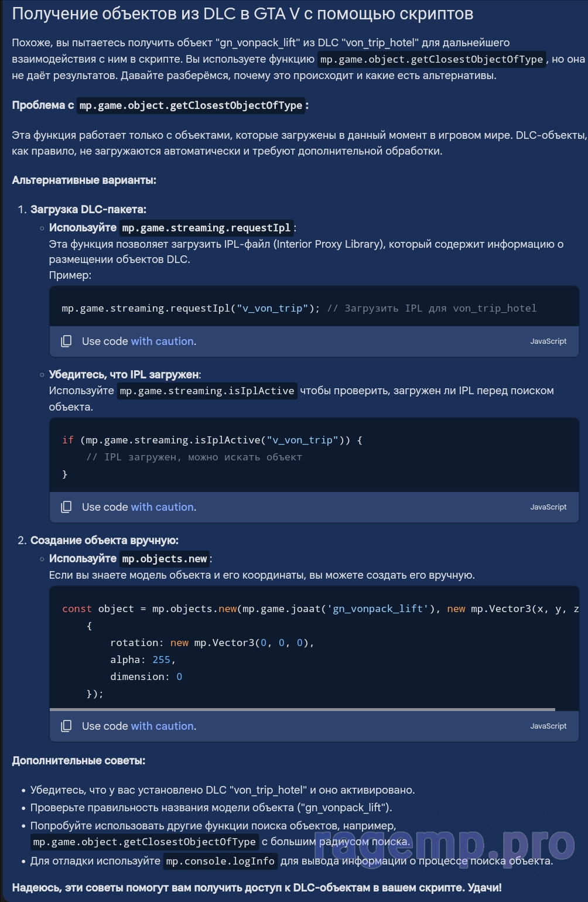The width and height of the screenshot is (588, 902).
Task: Click the ragemp.pro watermark text
Action: (445, 845)
